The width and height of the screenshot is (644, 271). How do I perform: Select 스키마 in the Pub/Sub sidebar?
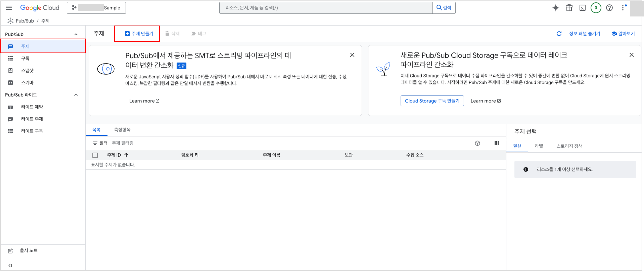point(27,82)
